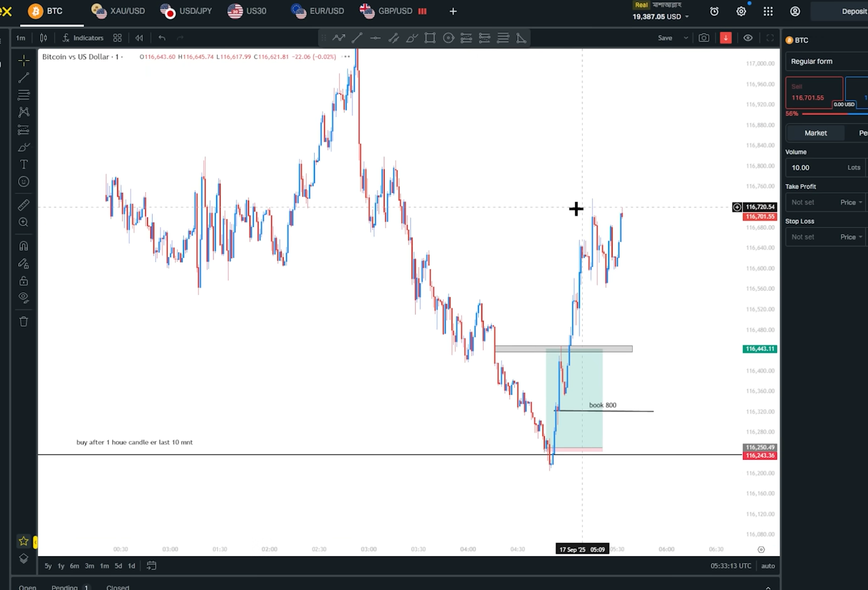Select the ruler measure tool

[x=24, y=205]
